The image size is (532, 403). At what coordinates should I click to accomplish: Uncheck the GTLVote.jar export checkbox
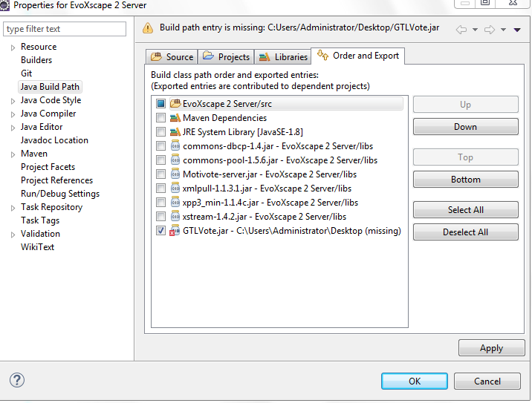pos(160,231)
